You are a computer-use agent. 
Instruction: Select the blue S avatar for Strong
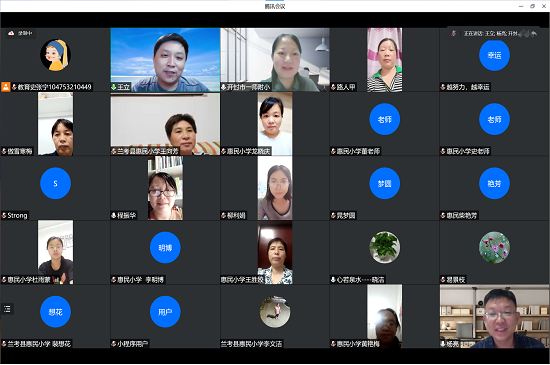click(x=55, y=183)
